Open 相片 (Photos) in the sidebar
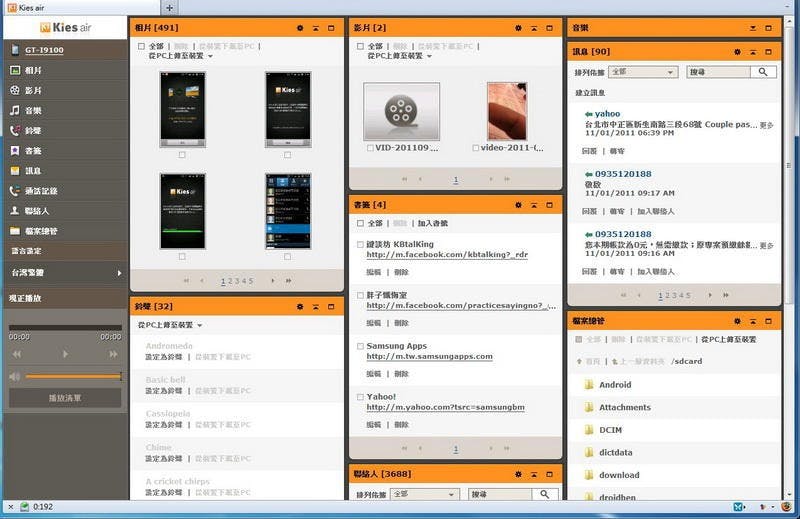Screen dimensions: 800x519 pos(33,71)
